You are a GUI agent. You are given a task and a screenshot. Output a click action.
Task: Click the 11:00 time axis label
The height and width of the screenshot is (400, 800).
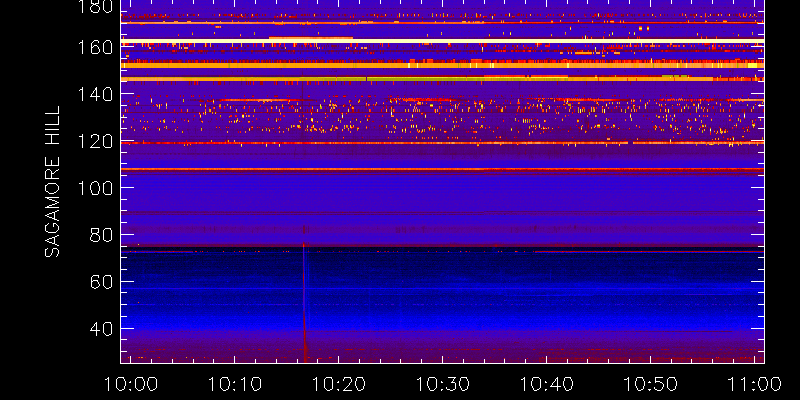(754, 384)
